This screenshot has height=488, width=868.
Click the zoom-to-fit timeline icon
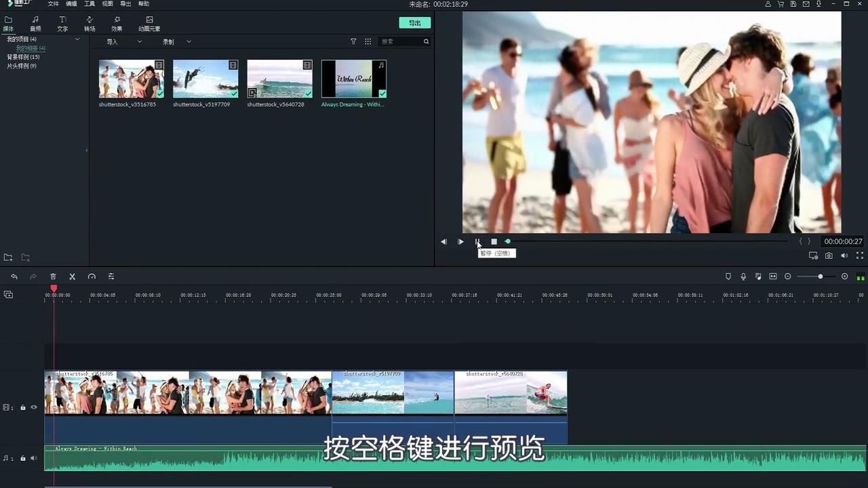(x=773, y=277)
